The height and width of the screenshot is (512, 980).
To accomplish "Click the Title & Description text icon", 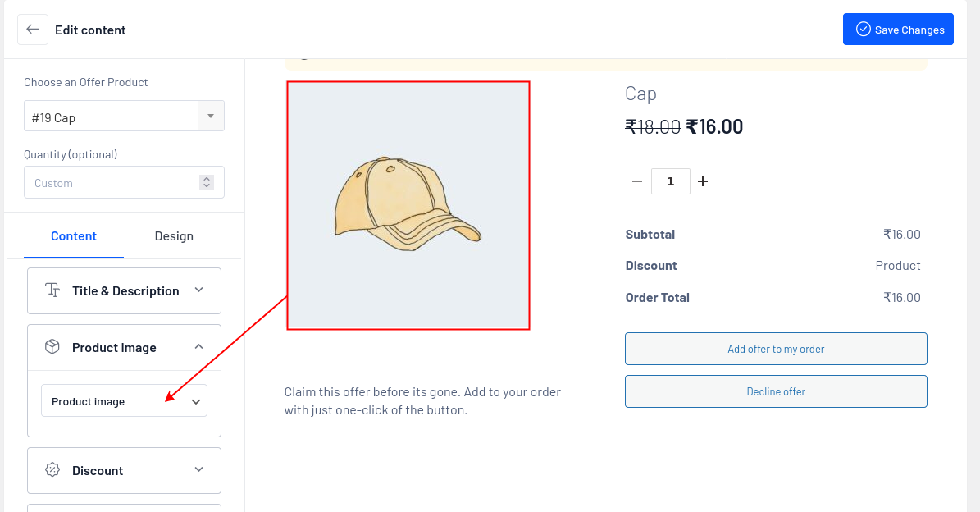I will coord(52,290).
